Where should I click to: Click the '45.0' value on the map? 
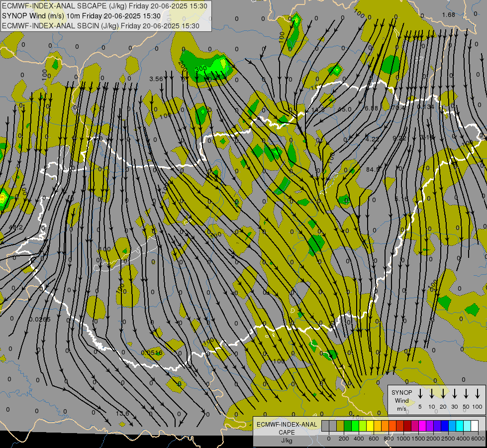(x=344, y=109)
